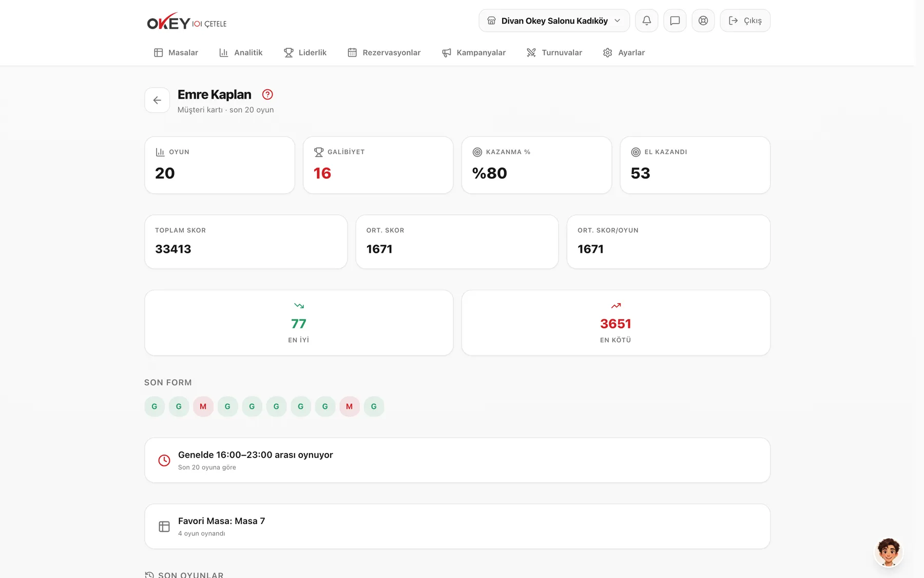Click the En İyi score 77

[299, 324]
